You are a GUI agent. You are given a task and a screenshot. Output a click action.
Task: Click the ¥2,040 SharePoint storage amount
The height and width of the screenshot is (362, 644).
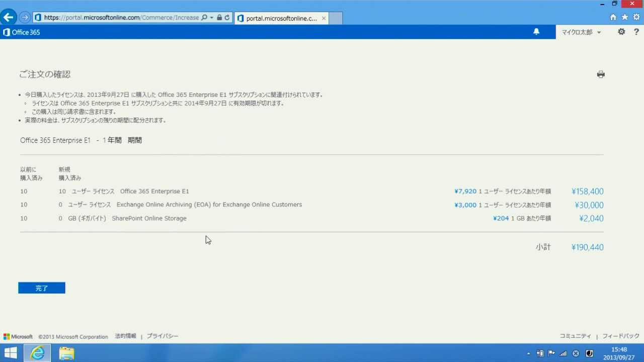(591, 218)
